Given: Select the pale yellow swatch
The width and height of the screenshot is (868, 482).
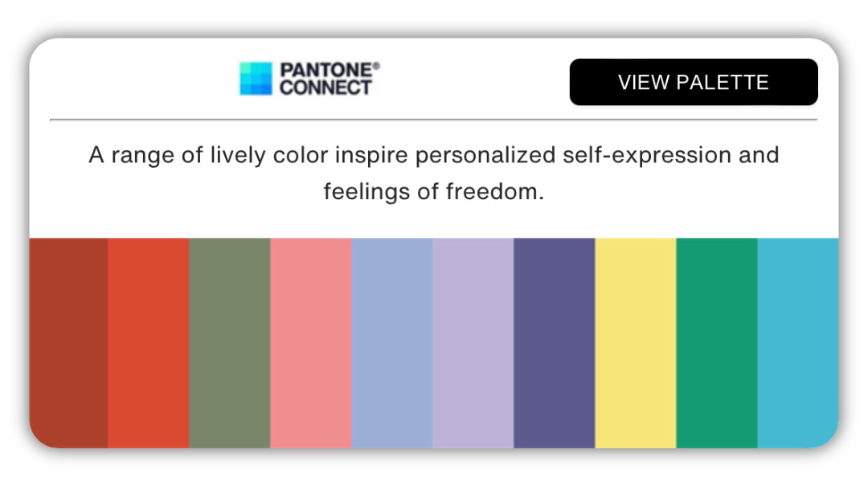Looking at the screenshot, I should click(x=636, y=343).
